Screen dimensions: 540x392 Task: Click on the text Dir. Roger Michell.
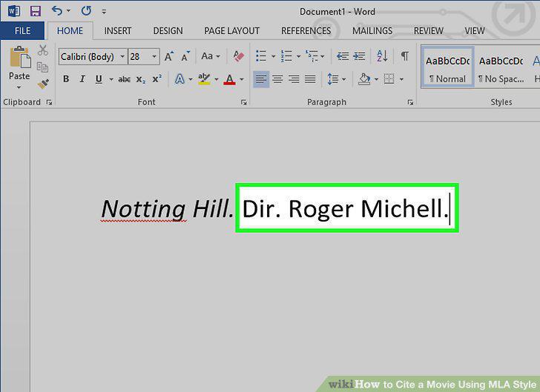(x=345, y=208)
